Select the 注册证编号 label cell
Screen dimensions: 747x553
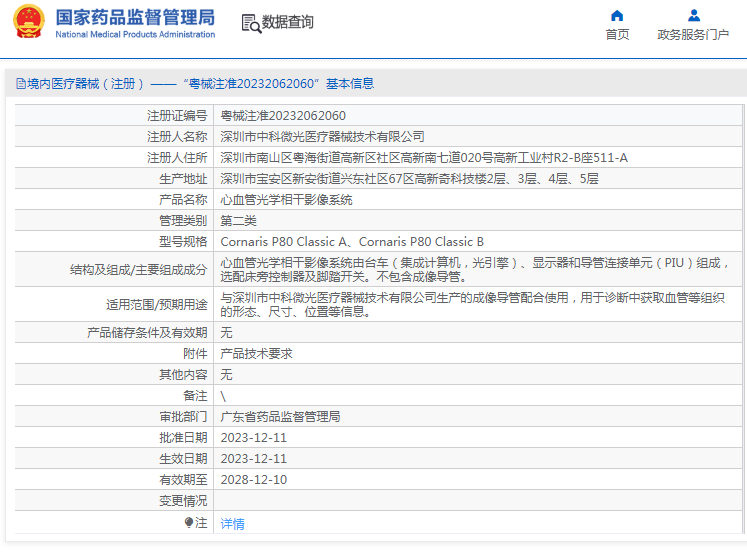114,115
